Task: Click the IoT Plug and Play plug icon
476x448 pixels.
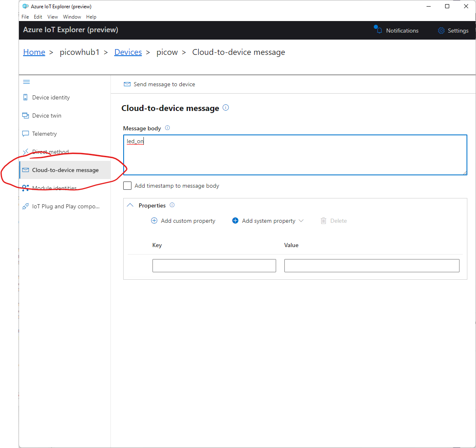Action: (x=26, y=206)
